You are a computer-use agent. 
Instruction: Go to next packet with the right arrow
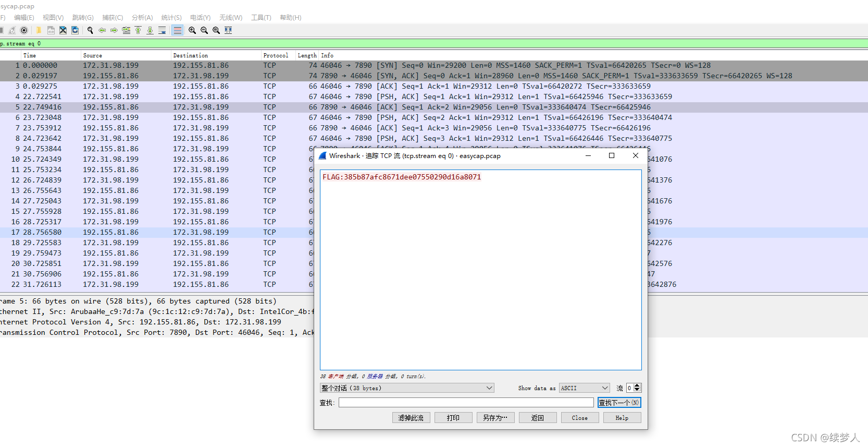click(114, 30)
